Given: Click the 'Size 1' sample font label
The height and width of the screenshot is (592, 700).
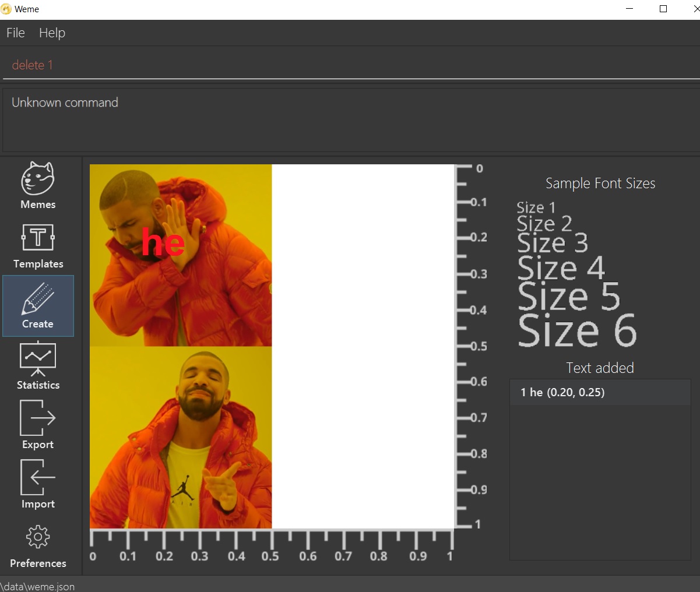Looking at the screenshot, I should (536, 207).
